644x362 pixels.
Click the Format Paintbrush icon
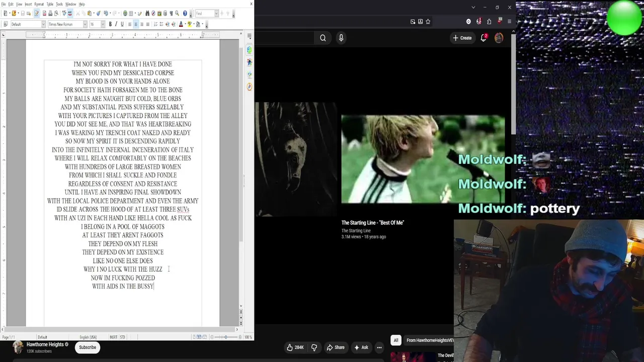[x=99, y=14]
